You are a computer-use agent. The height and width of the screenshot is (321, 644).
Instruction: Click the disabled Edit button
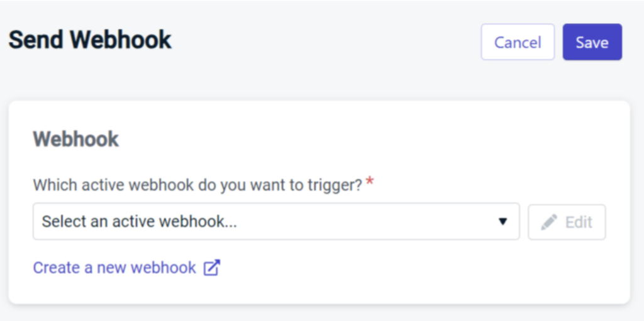coord(567,222)
